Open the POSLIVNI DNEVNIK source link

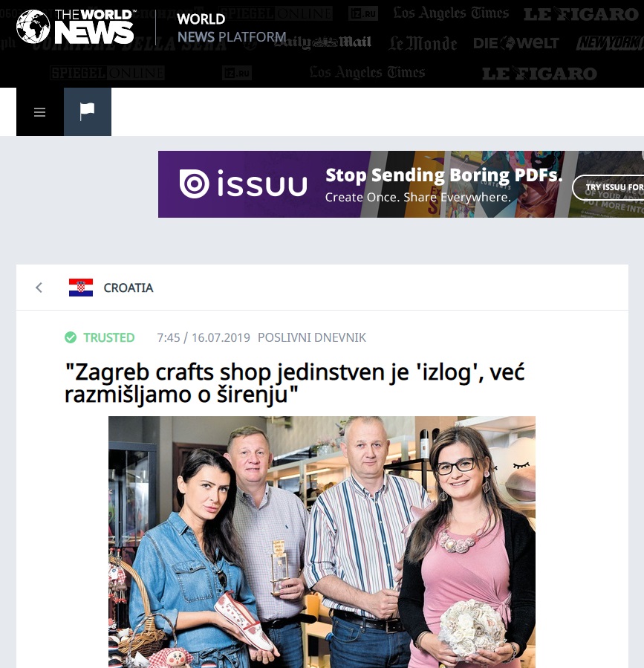312,337
